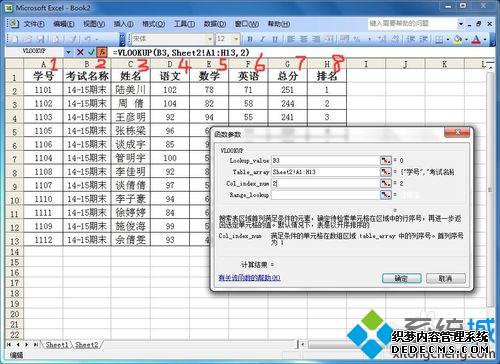Click the Fill Color paint bucket swatch
500x364 pixels.
point(458,39)
